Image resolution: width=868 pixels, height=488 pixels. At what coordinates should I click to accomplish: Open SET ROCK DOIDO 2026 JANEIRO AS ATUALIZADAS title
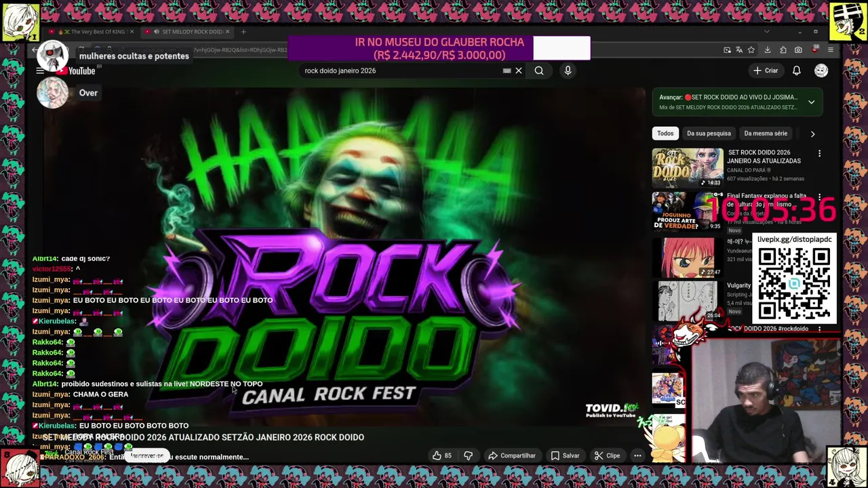coord(764,157)
